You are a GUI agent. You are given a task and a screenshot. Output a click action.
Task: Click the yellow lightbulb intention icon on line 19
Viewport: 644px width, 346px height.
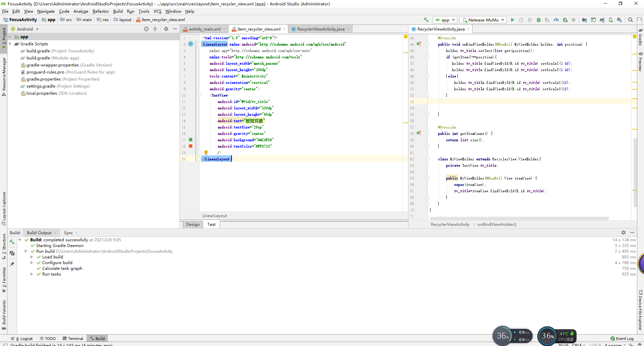pos(206,152)
